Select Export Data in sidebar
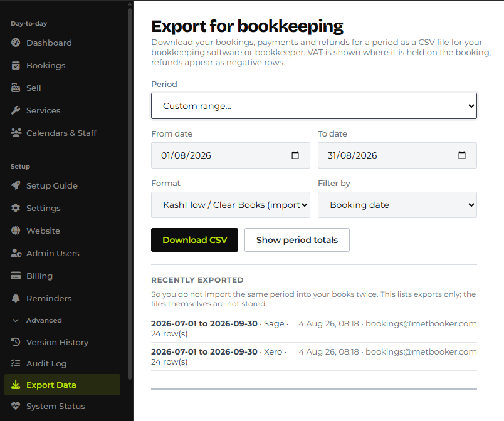The image size is (504, 421). coord(62,385)
